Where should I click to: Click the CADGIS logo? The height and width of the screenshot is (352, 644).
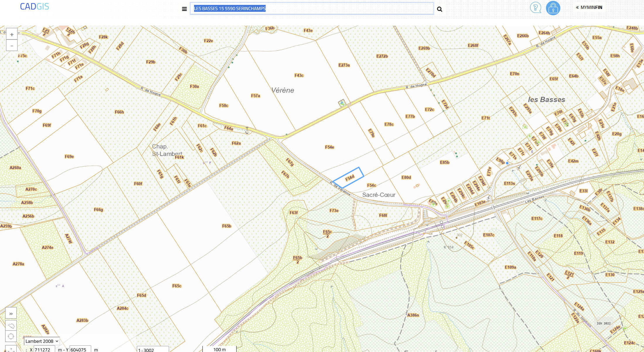click(35, 6)
